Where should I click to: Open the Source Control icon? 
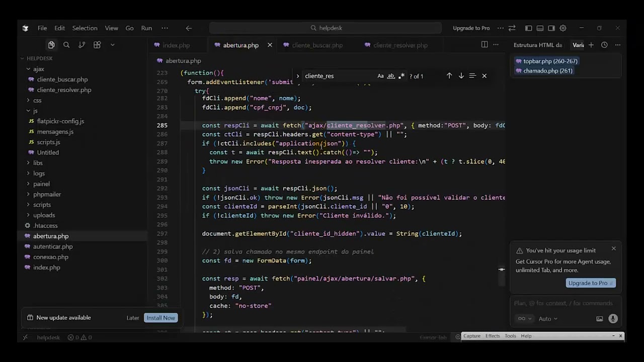point(82,45)
